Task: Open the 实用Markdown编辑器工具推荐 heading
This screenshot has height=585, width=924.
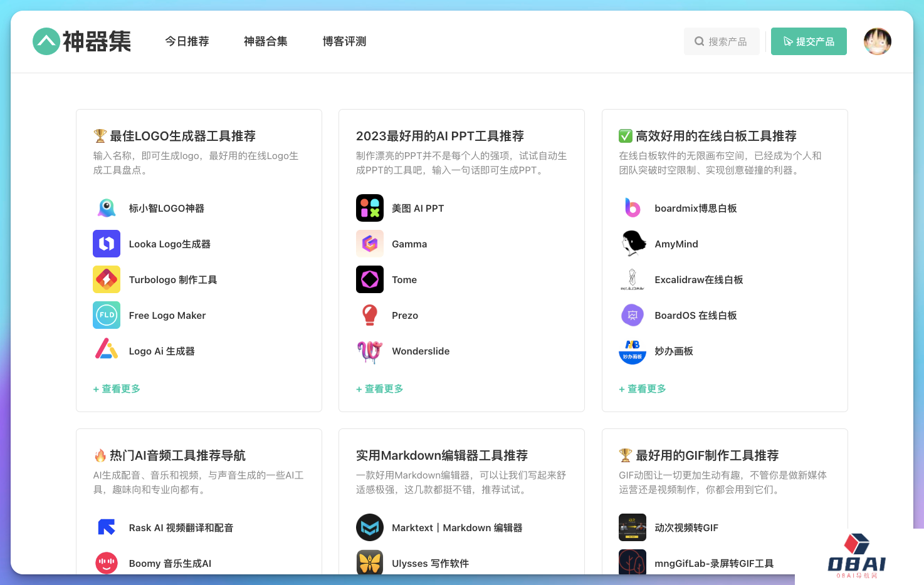Action: (442, 455)
